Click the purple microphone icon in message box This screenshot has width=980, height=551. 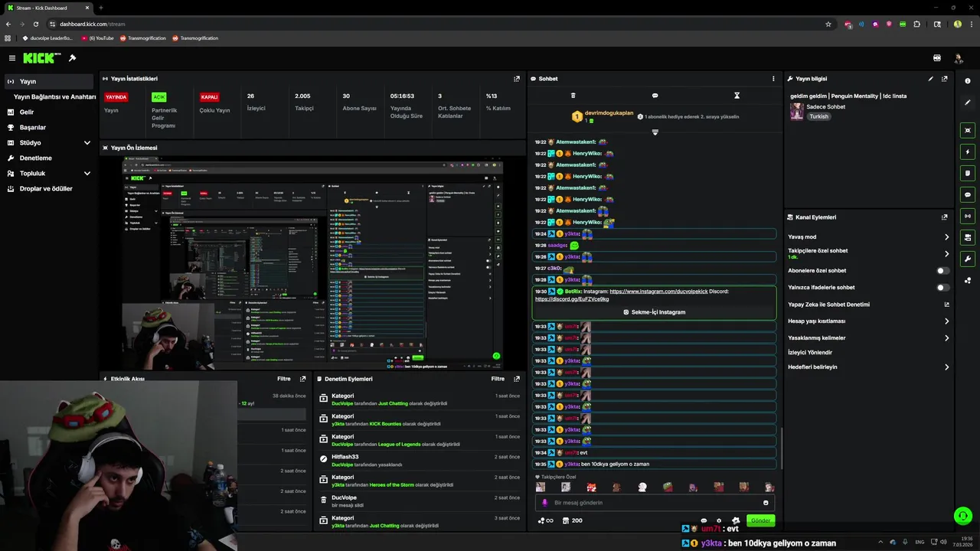click(x=545, y=503)
